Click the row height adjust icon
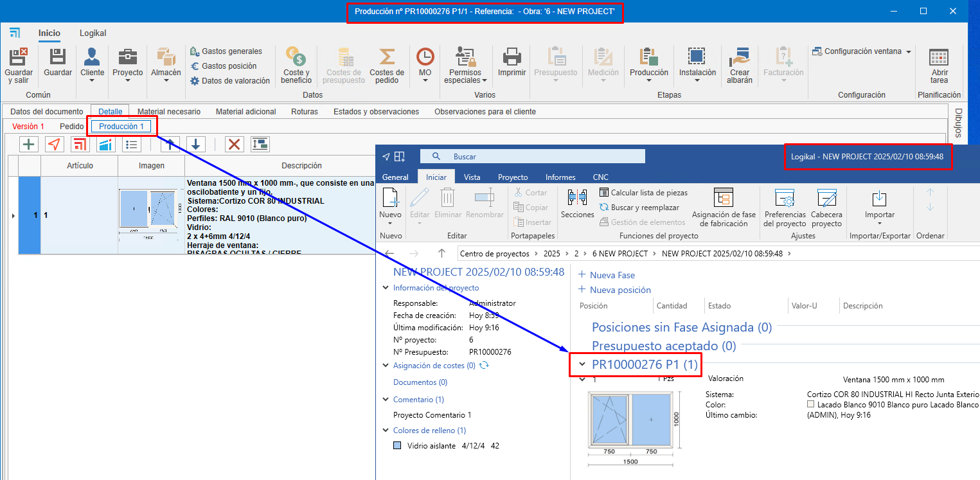Viewport: 980px width, 480px height. point(260,144)
